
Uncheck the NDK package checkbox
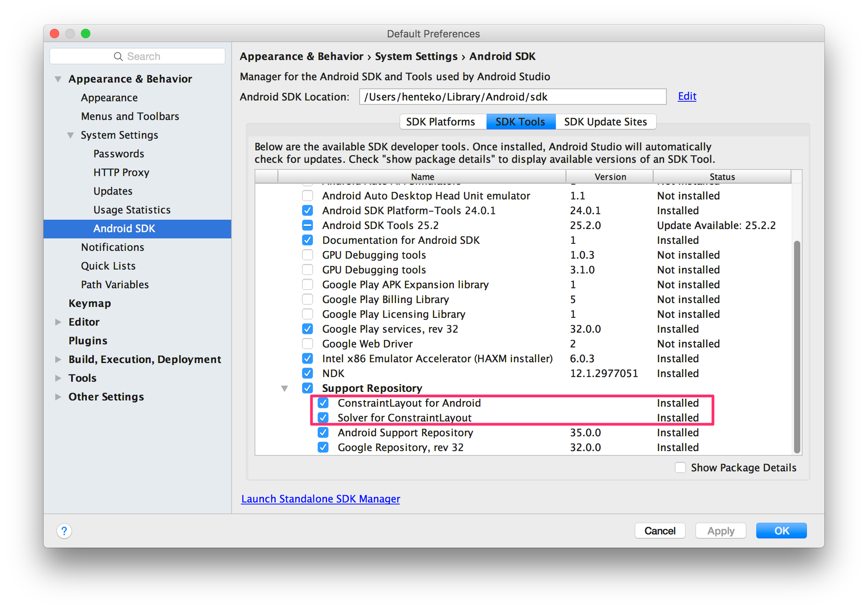click(x=307, y=373)
